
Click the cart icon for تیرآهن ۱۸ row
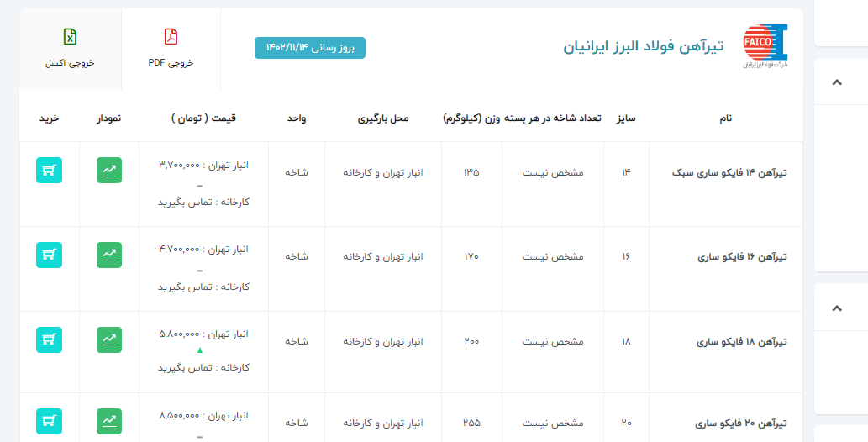tap(49, 339)
